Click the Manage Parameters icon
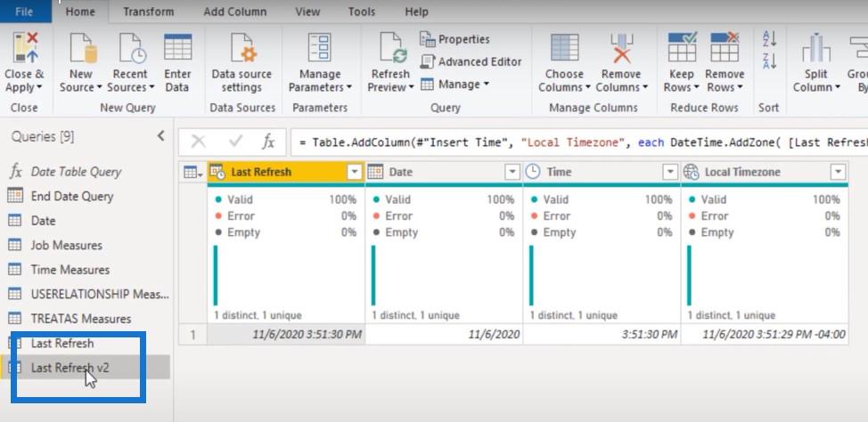Image resolution: width=868 pixels, height=422 pixels. (319, 47)
